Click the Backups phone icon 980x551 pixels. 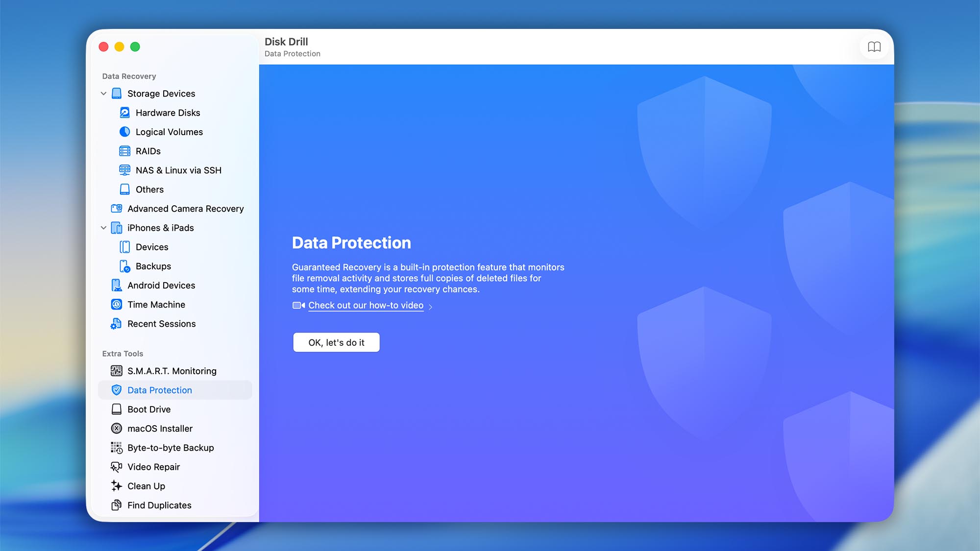[x=125, y=266]
